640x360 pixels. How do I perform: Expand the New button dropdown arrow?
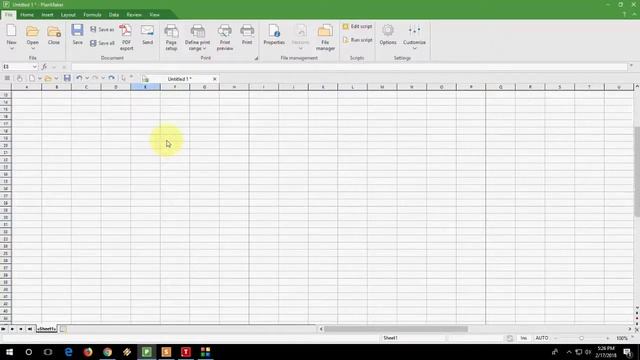pos(11,49)
